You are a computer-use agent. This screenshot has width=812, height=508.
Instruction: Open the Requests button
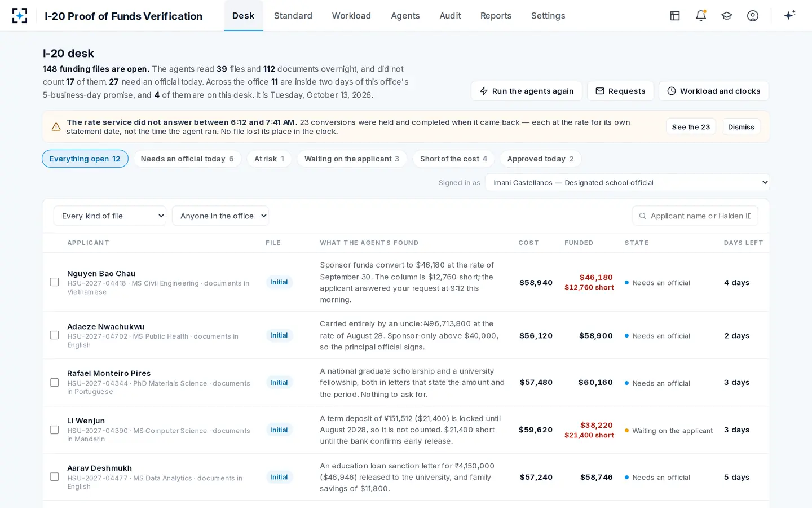[620, 91]
